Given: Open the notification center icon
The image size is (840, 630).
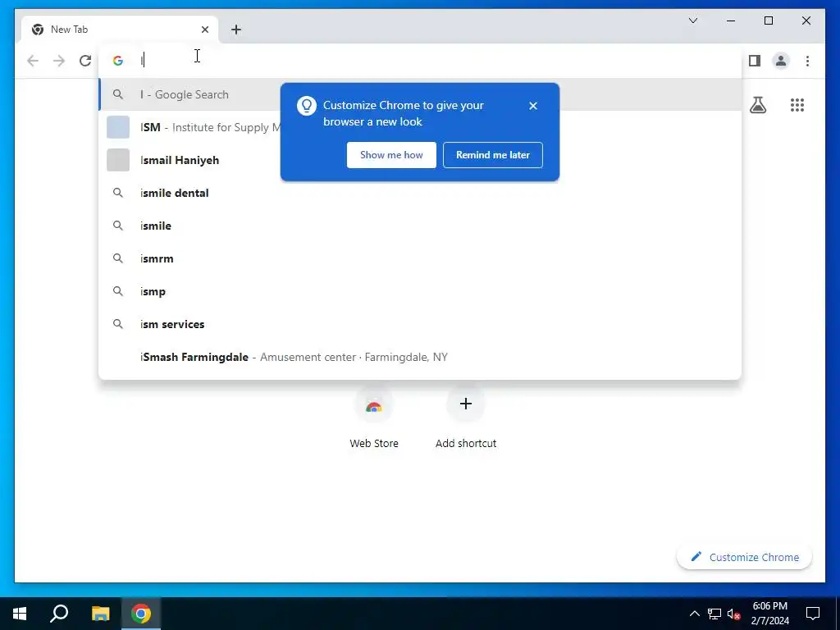Looking at the screenshot, I should point(813,614).
